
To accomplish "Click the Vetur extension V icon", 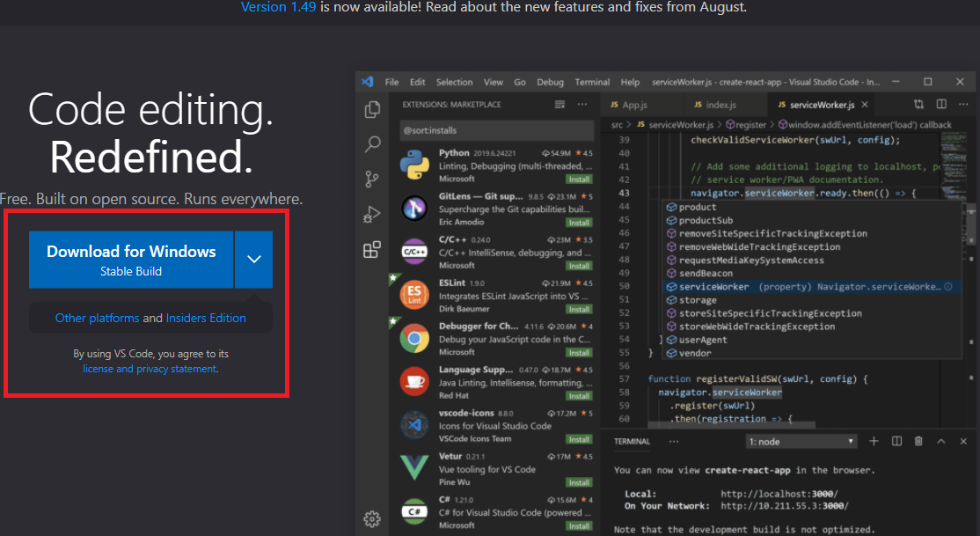I will [414, 468].
